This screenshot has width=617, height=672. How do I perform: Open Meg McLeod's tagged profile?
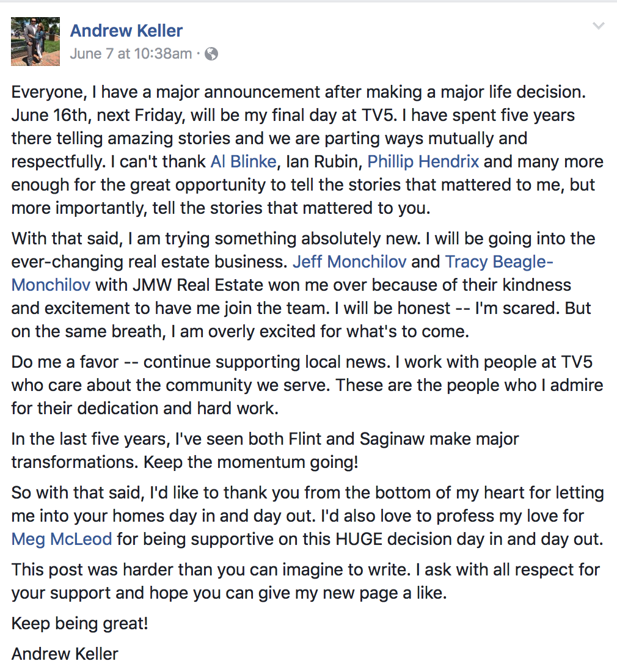click(62, 539)
